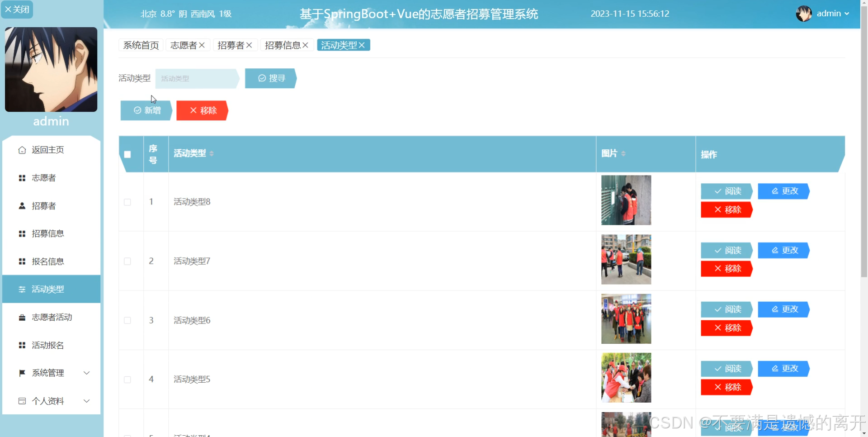Open 招募信息 in the sidebar menu

pos(51,233)
